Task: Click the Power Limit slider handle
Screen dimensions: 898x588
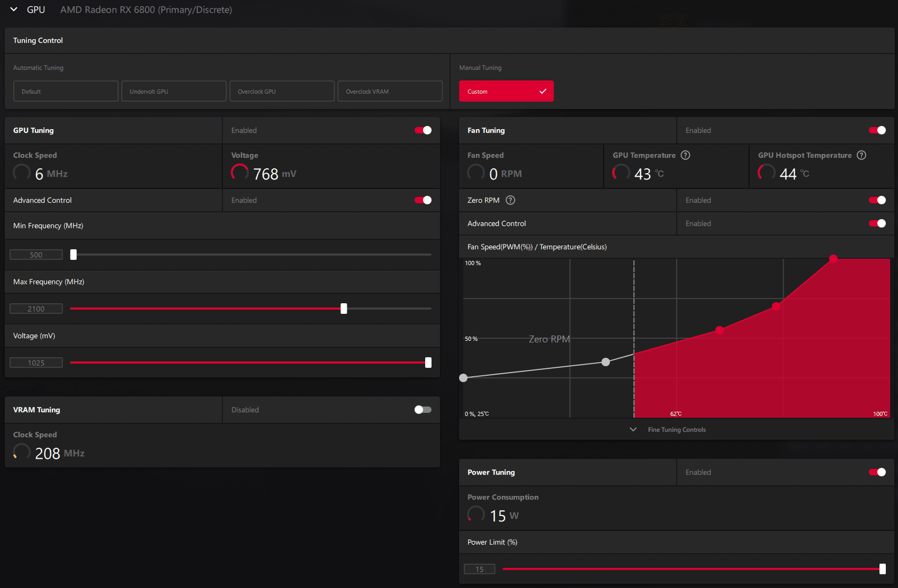Action: pyautogui.click(x=883, y=569)
